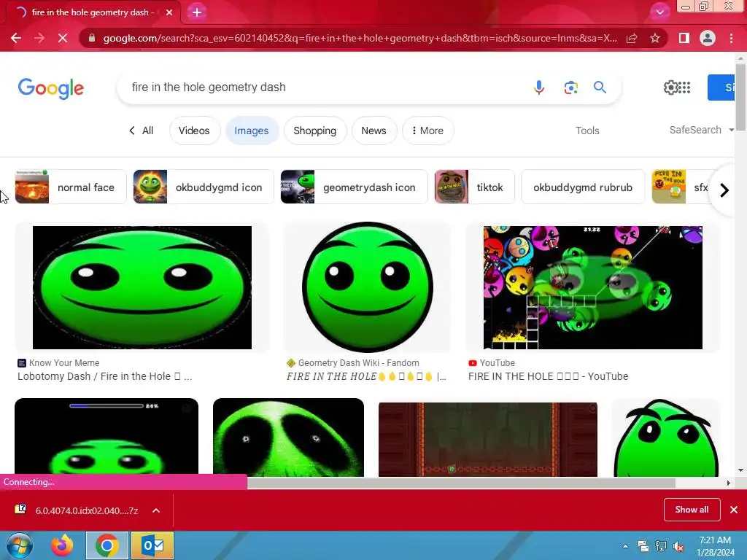Screen dimensions: 747x560
Task: Click the muted volume tray icon
Action: click(x=678, y=546)
